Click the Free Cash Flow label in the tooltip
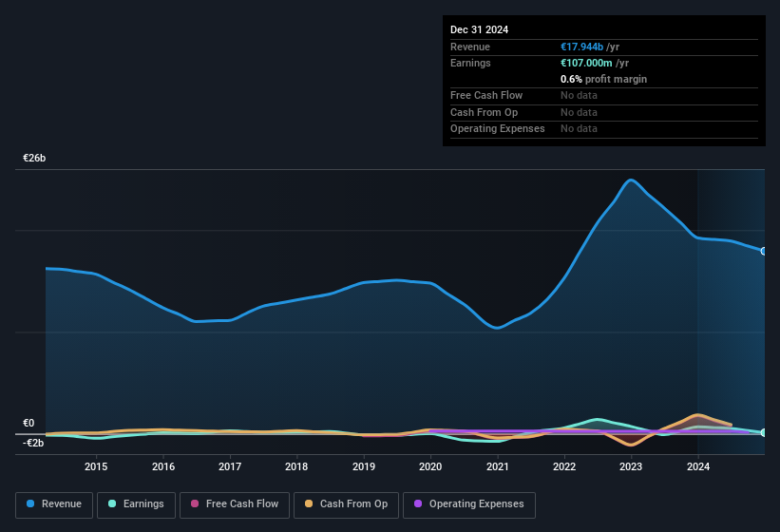The width and height of the screenshot is (780, 532). point(486,95)
